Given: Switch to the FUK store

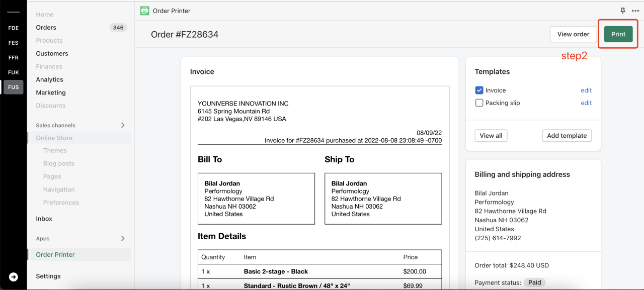Looking at the screenshot, I should click(x=14, y=72).
